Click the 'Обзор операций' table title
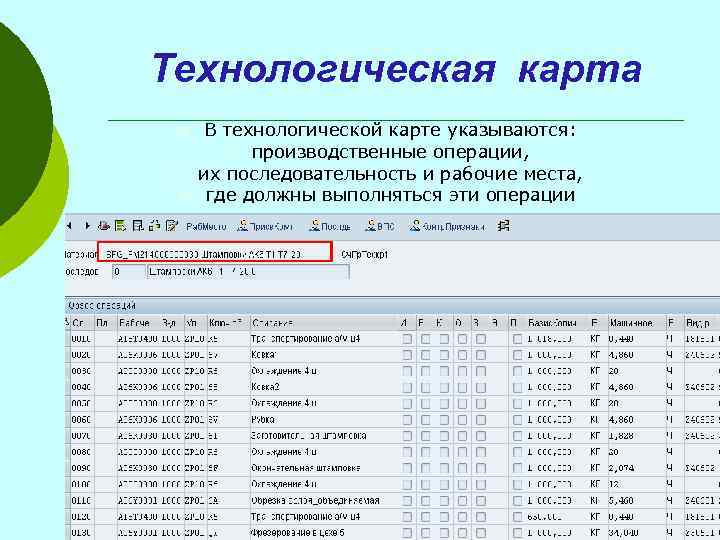Viewport: 720px width, 540px height. (x=101, y=306)
